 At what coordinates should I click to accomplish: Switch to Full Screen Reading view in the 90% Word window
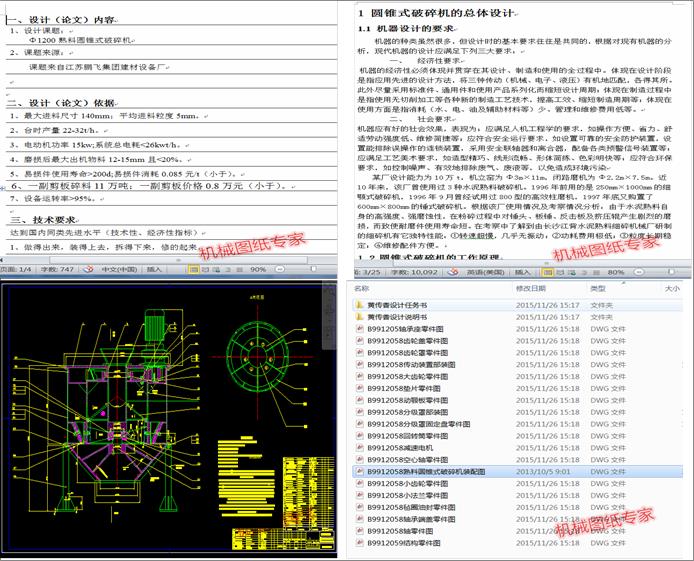[205, 269]
